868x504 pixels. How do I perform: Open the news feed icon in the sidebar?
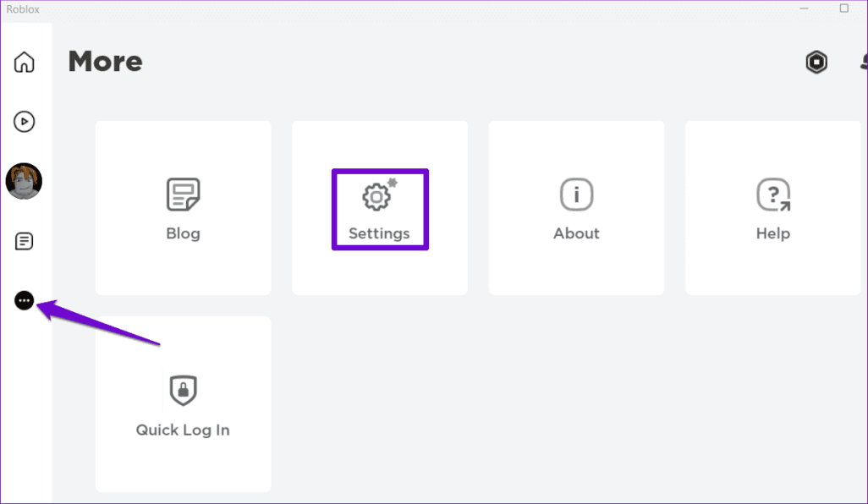click(x=25, y=242)
